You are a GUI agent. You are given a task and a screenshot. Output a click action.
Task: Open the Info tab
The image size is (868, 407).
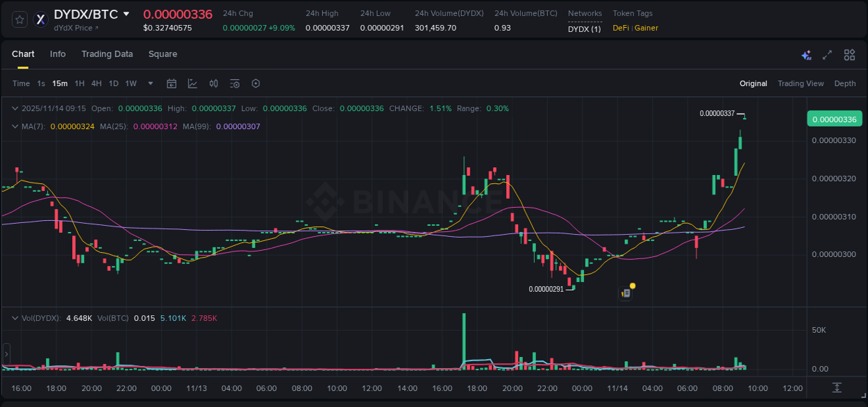(x=58, y=54)
